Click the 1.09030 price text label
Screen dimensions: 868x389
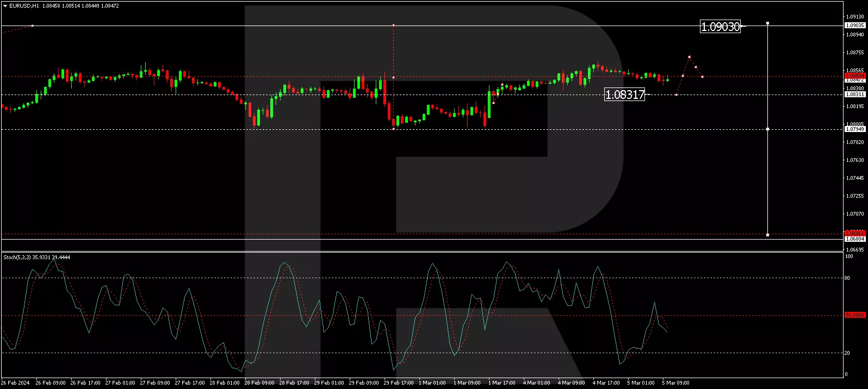click(x=720, y=27)
